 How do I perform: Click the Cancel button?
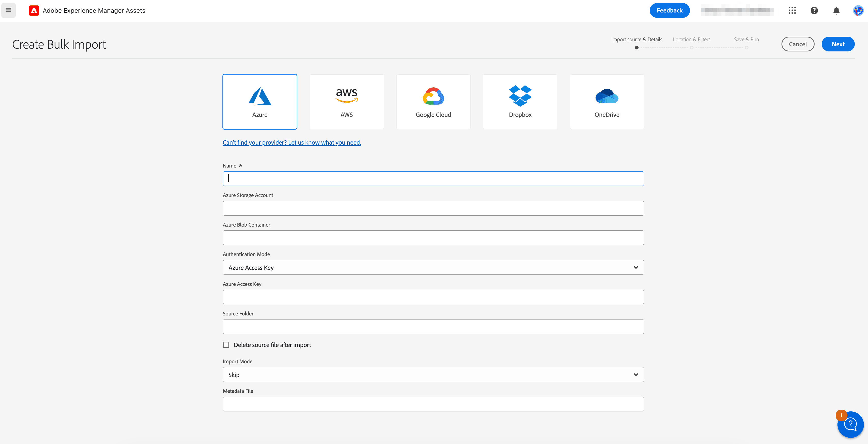(x=798, y=44)
